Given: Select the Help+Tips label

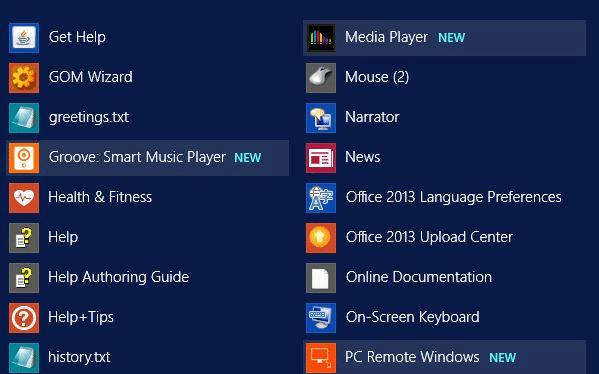Looking at the screenshot, I should [x=81, y=317].
